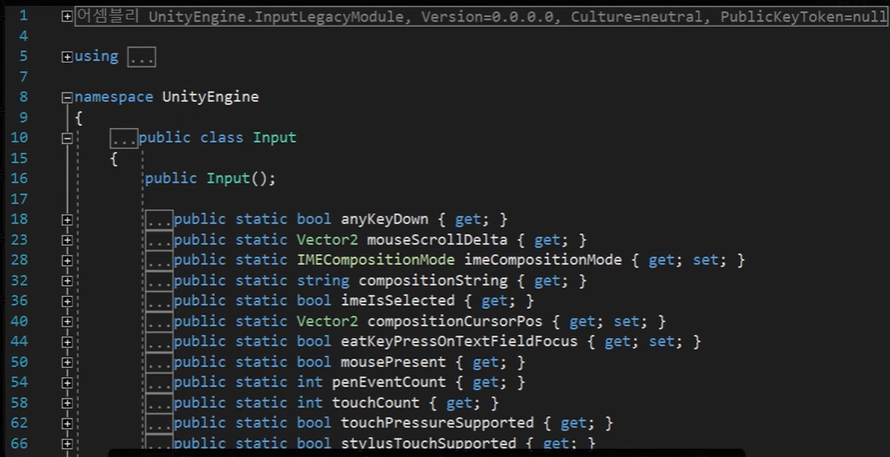The width and height of the screenshot is (890, 457).
Task: Expand the imeIsSelected property region
Action: (67, 301)
